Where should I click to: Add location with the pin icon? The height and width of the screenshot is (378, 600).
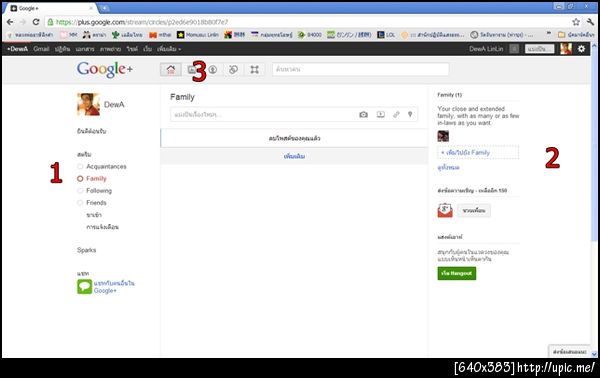point(410,114)
